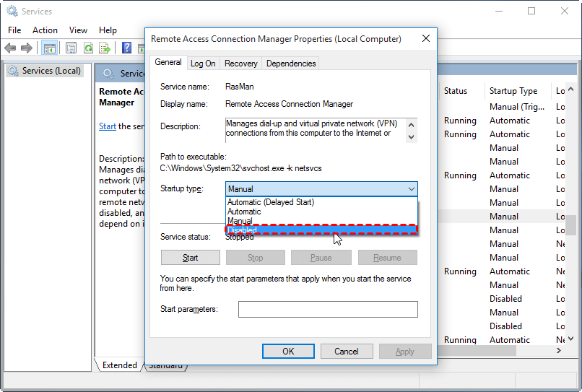Image resolution: width=582 pixels, height=392 pixels.
Task: Select Services (Local) in the console tree
Action: click(x=51, y=71)
